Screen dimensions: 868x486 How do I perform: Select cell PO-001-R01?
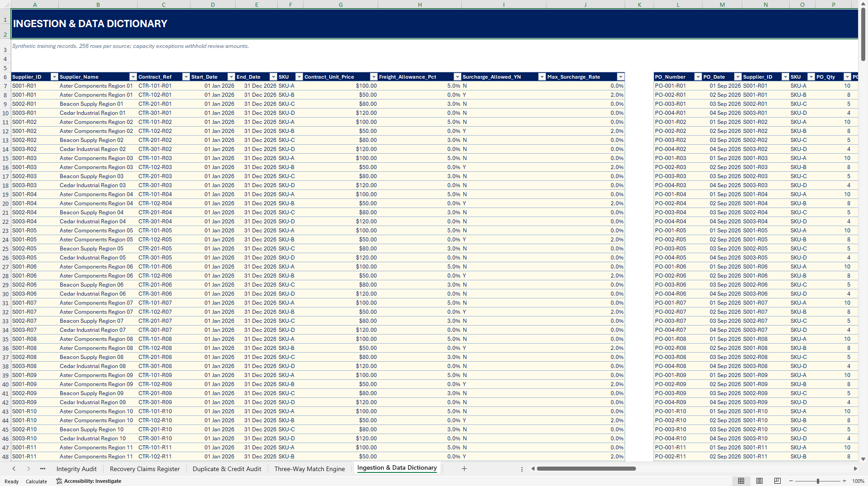[678, 86]
